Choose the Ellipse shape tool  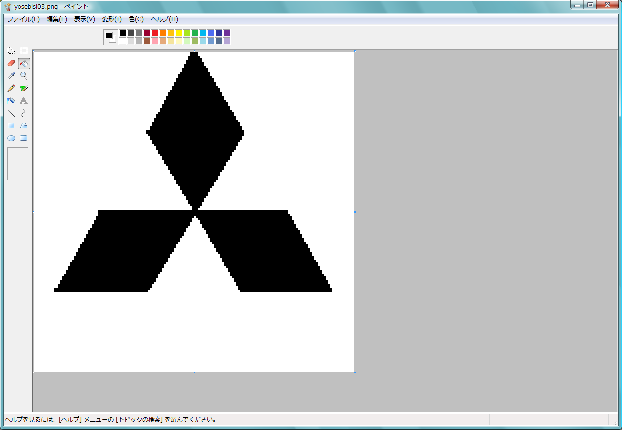pyautogui.click(x=12, y=138)
